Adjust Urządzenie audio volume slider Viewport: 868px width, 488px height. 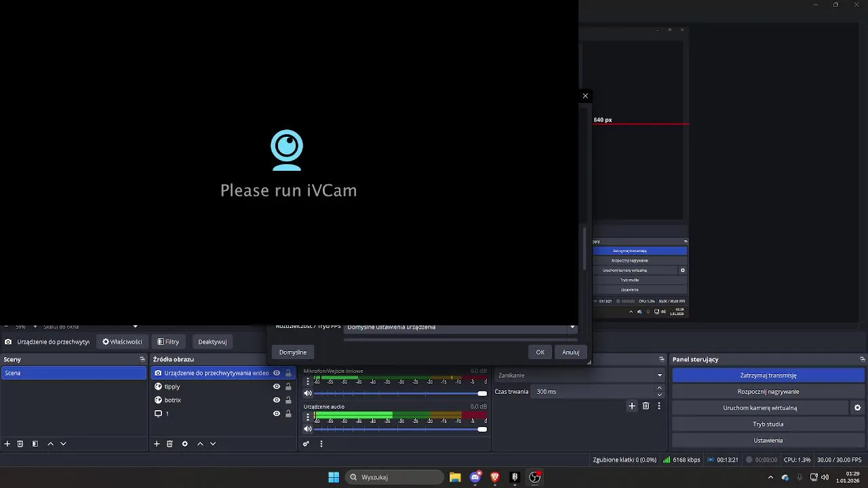(400, 429)
